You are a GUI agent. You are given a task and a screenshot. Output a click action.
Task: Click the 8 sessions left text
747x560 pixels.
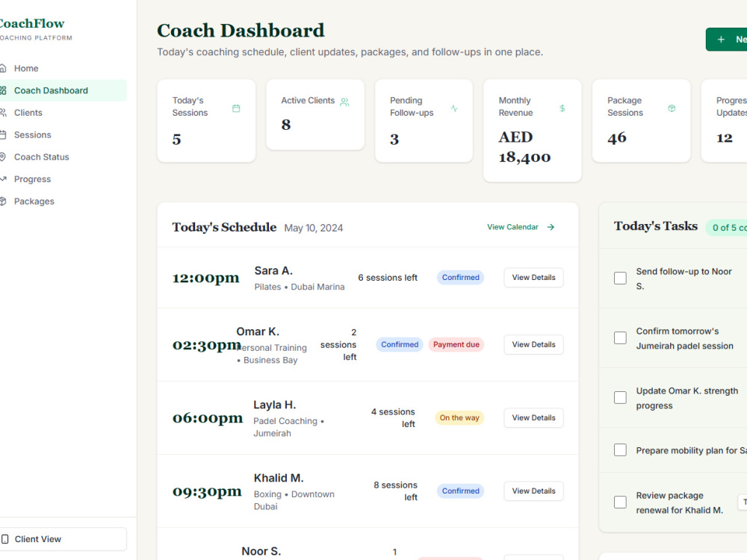(x=395, y=491)
